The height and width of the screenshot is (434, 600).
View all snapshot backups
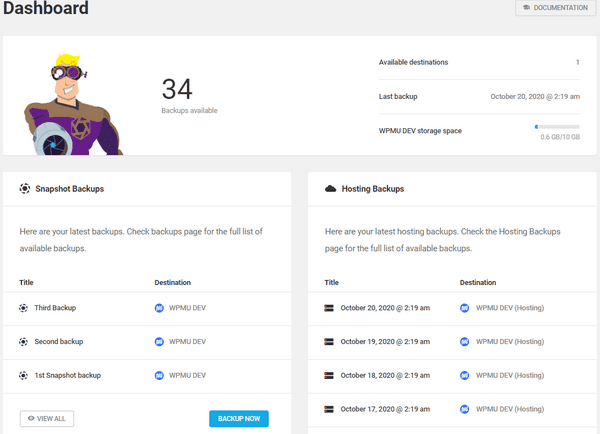(47, 419)
